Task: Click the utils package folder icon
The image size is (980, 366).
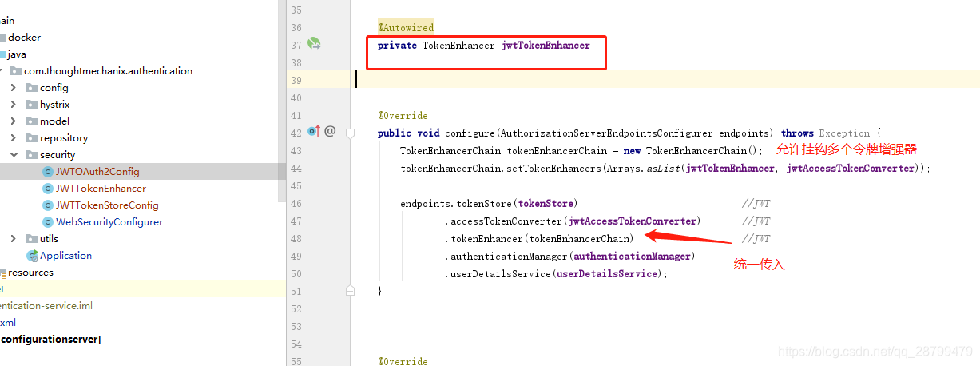Action: pyautogui.click(x=32, y=239)
